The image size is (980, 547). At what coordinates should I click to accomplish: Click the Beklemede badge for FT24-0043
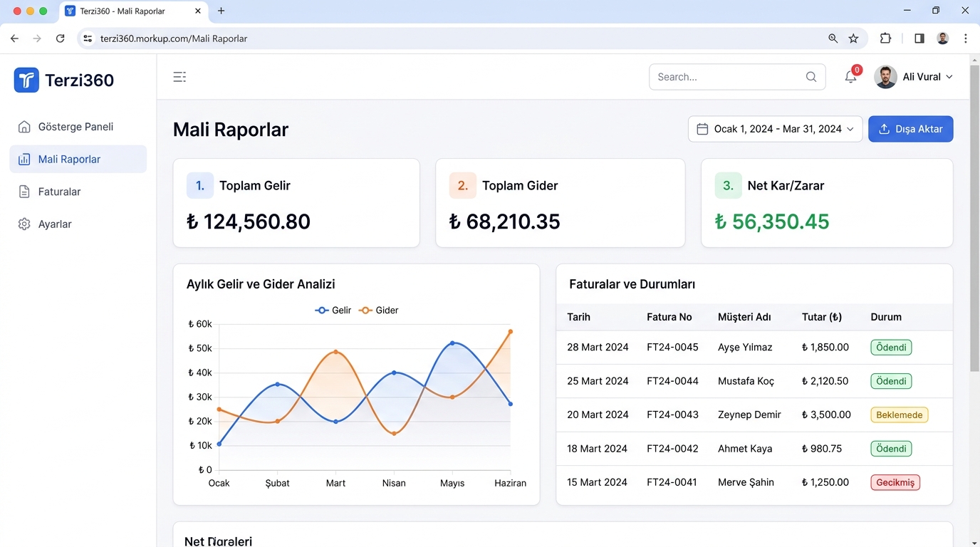tap(899, 415)
